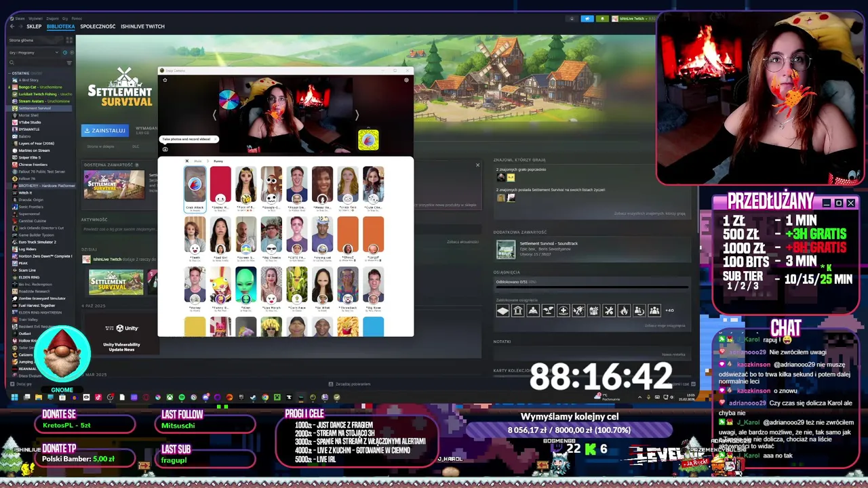Switch library to grid view icon

tap(69, 40)
